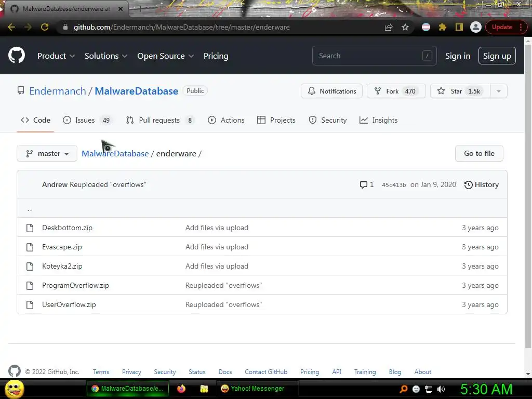Open the Issues tab

pos(88,120)
